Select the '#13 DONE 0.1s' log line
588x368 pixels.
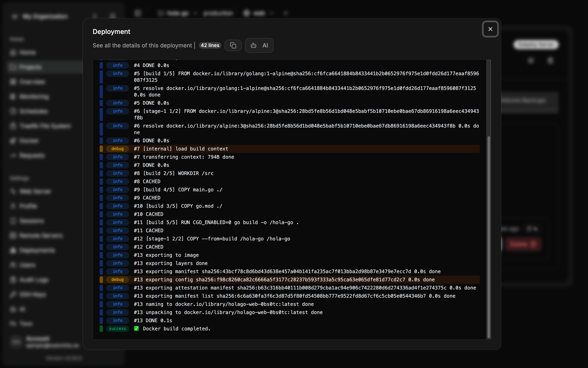point(290,320)
